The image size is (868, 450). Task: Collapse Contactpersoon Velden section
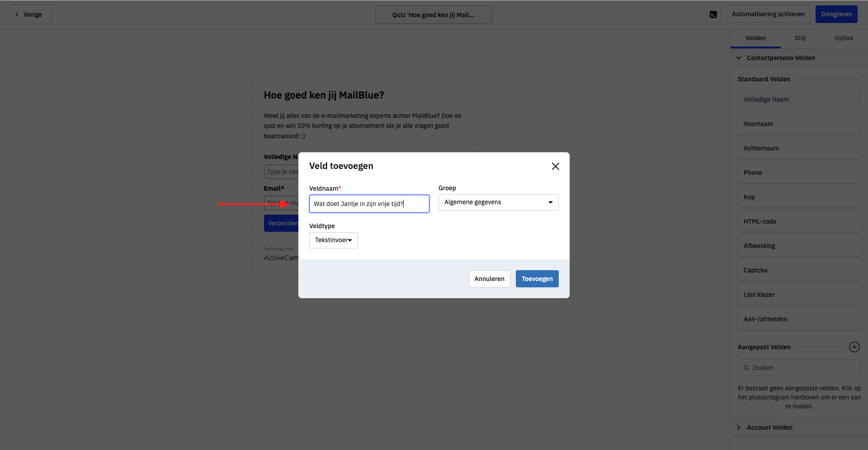(x=799, y=58)
